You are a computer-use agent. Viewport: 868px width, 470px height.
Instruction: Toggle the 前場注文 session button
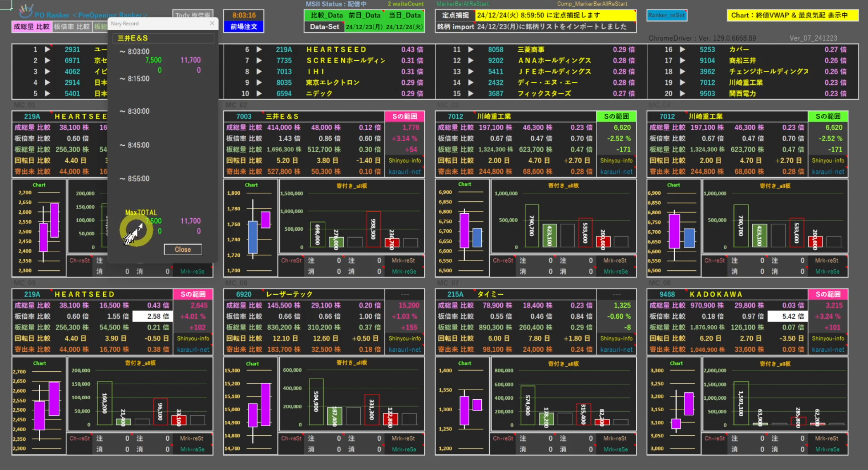coord(244,27)
